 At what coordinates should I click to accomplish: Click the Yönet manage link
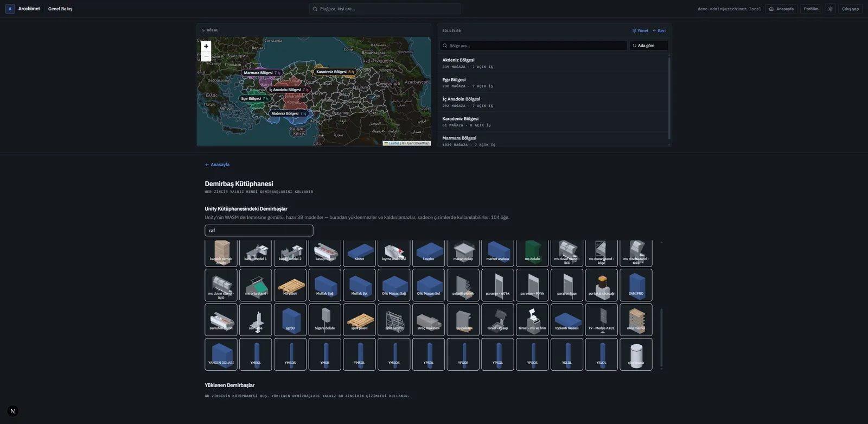[640, 30]
